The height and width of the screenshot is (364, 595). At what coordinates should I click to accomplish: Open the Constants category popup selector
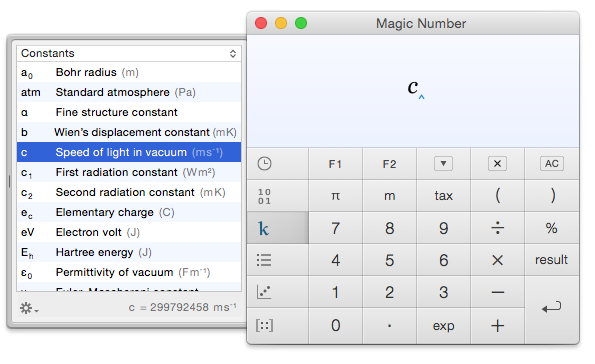coord(129,53)
